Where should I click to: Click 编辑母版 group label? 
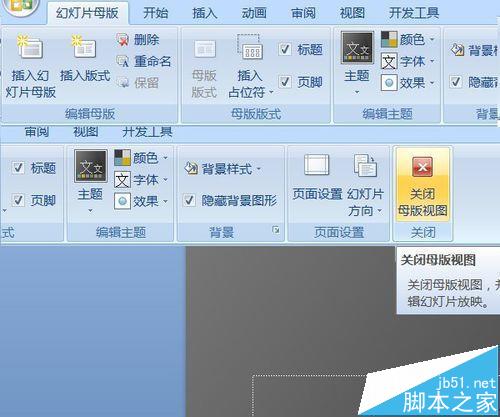(90, 114)
